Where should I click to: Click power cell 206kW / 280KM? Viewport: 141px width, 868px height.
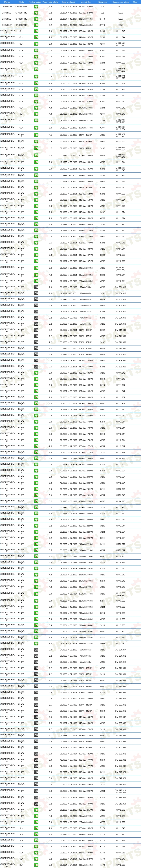[x=85, y=268]
